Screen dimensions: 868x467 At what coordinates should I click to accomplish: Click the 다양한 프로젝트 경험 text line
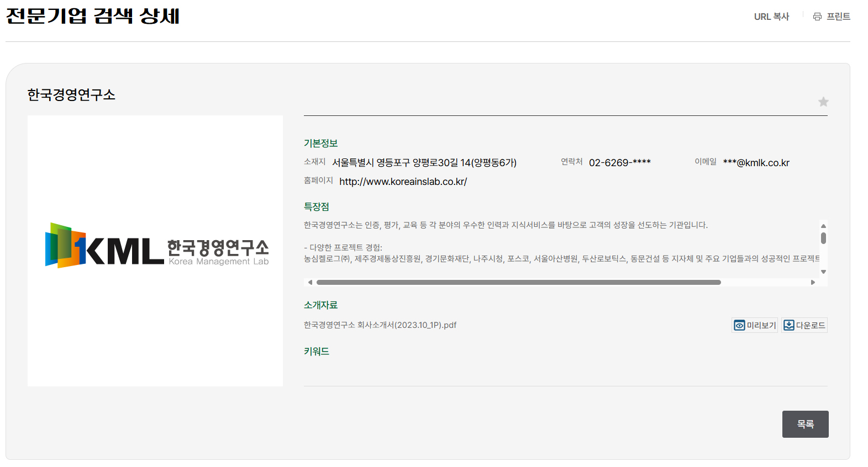point(343,247)
